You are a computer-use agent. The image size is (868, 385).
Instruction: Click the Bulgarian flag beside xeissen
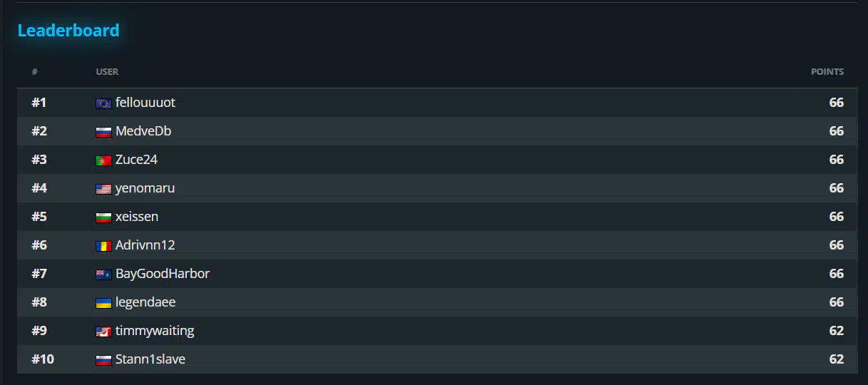(103, 217)
